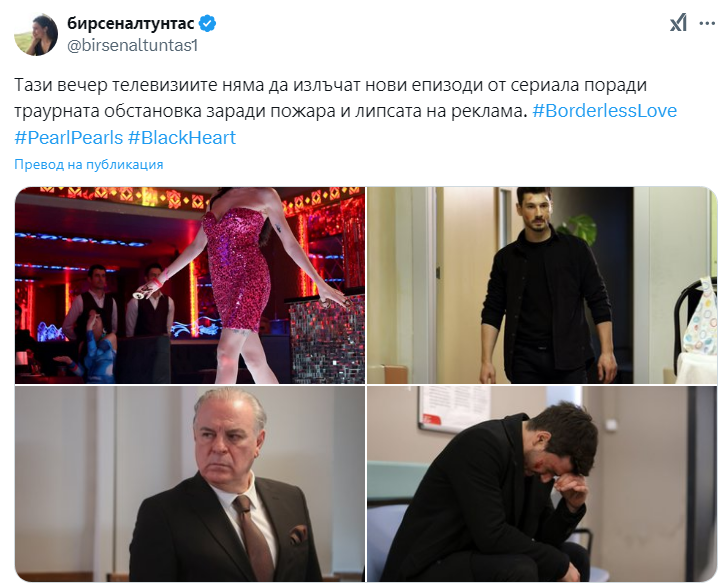Open the photo of gray-haired man in suit
This screenshot has width=723, height=588.
(190, 484)
